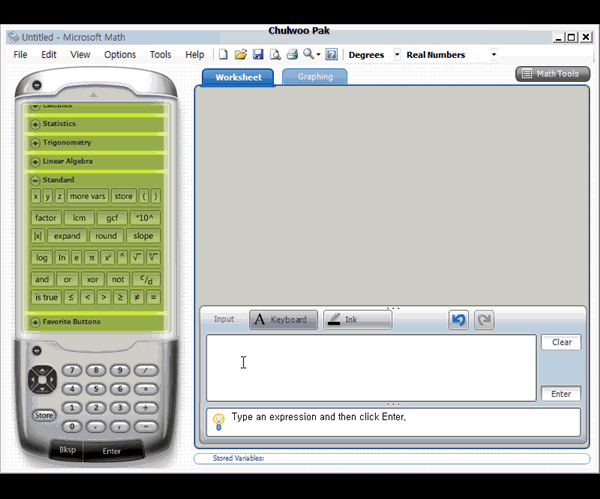The height and width of the screenshot is (499, 600).
Task: Click the scroll up arrow on calculator
Action: [x=93, y=95]
